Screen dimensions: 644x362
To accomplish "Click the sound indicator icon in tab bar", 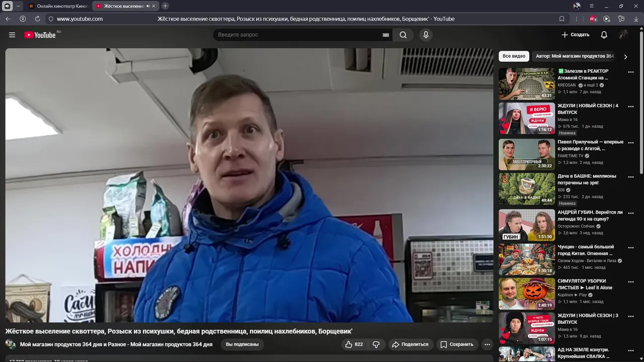I will 8,6.
